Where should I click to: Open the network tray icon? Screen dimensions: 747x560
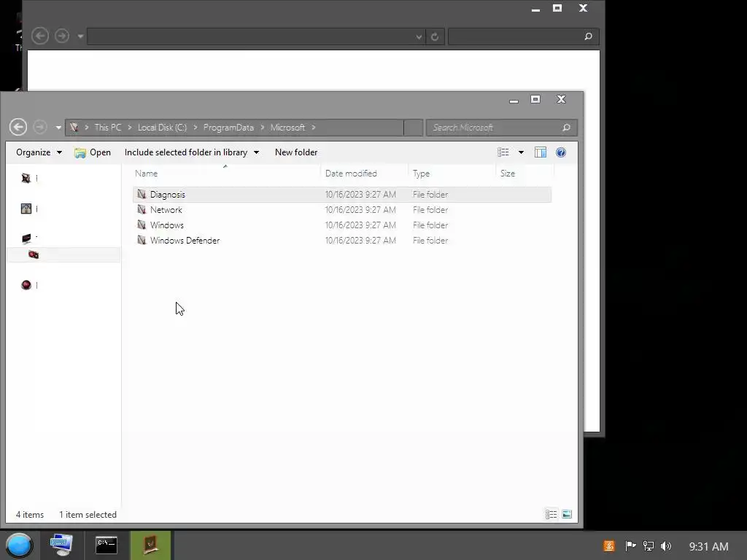(648, 545)
